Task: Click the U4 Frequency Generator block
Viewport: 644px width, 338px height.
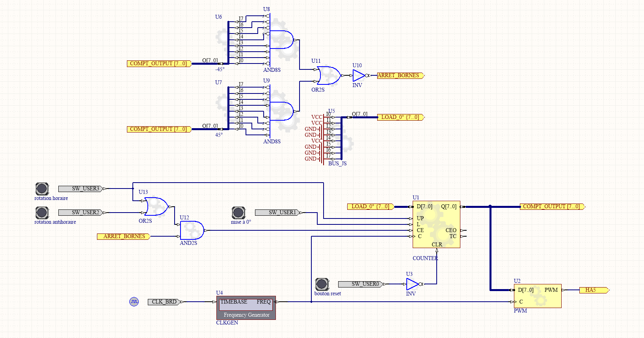Action: (246, 308)
